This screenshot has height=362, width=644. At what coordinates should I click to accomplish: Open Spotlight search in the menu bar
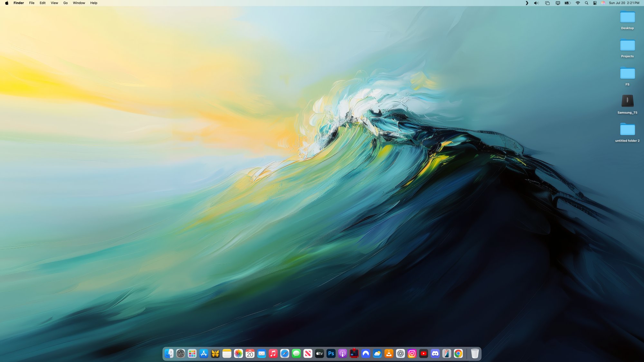point(586,3)
